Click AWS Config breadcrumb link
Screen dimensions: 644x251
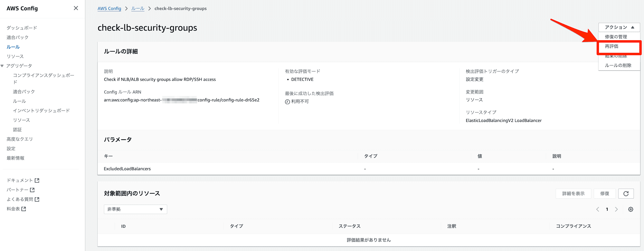point(109,9)
